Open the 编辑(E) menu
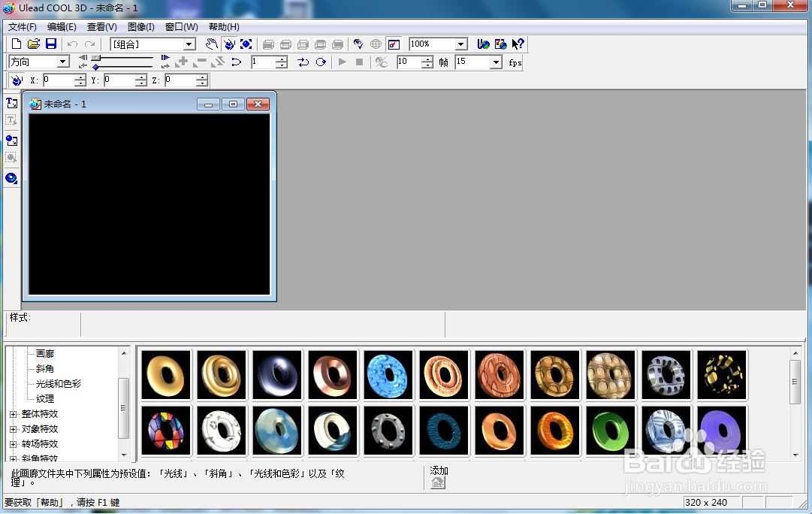 (x=62, y=27)
